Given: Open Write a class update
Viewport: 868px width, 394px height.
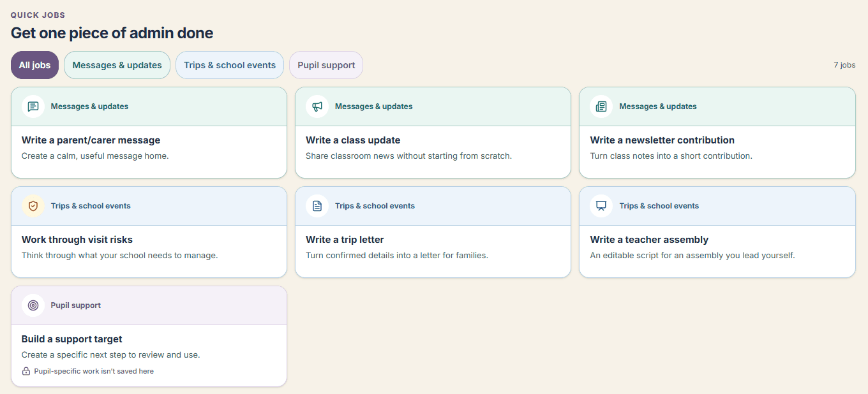Looking at the screenshot, I should coord(433,133).
